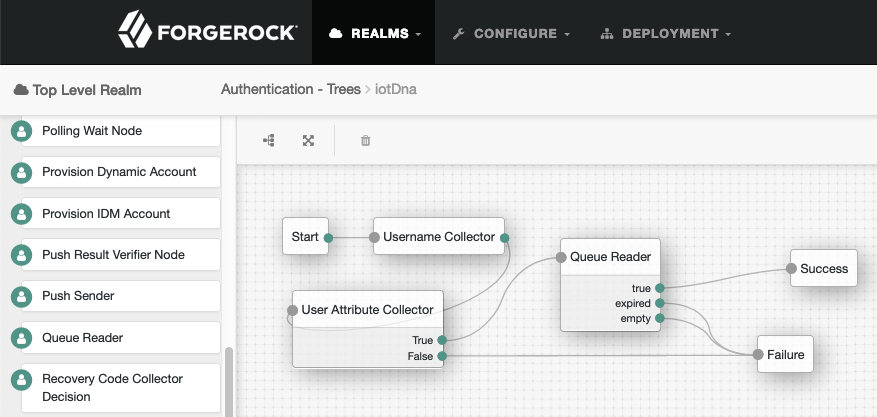This screenshot has width=877, height=417.
Task: Select the Success node
Action: 824,268
